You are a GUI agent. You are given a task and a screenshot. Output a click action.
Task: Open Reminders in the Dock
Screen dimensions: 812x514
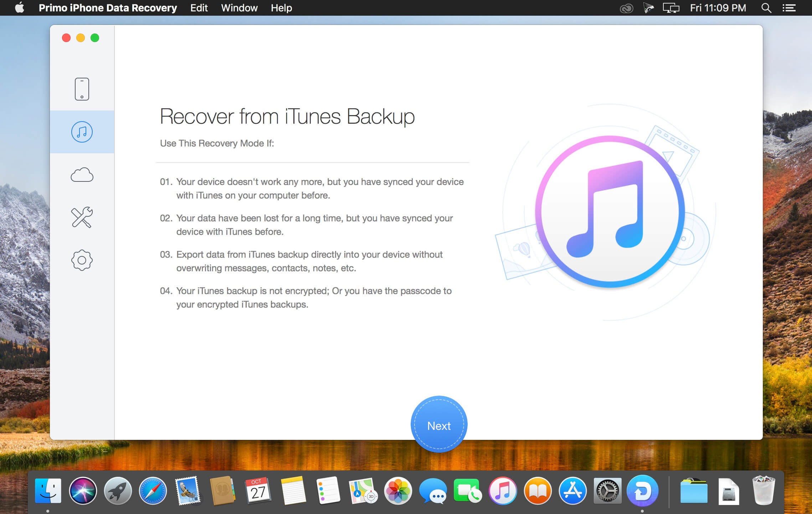click(328, 491)
